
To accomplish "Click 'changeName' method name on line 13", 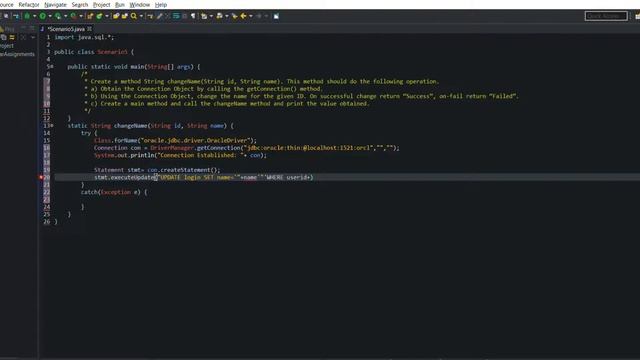I will (x=130, y=126).
